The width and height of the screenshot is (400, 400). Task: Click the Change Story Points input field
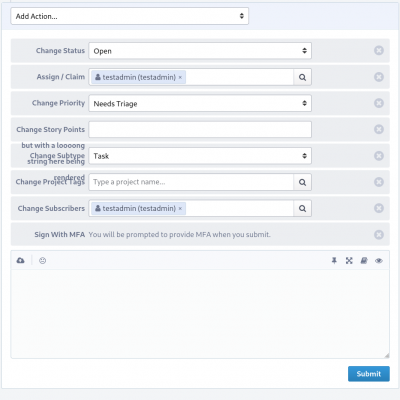(200, 129)
